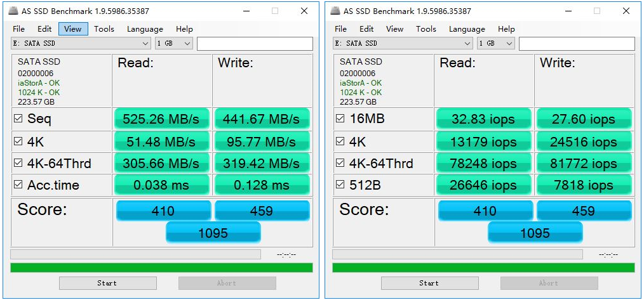644x300 pixels.
Task: Open File menu in left window
Action: click(18, 29)
